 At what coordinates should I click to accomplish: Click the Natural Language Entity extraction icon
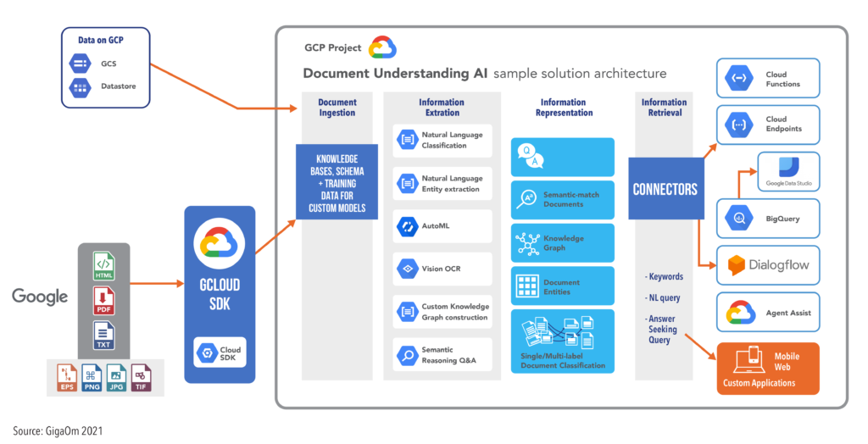408,183
